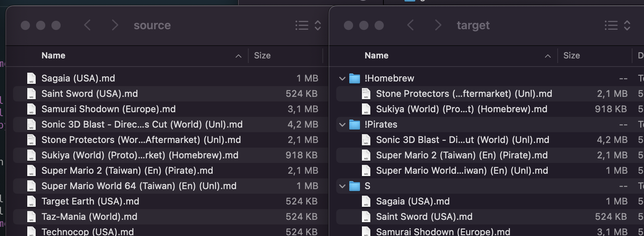Select Super Mario World name in target
This screenshot has height=236, width=644.
pyautogui.click(x=462, y=171)
